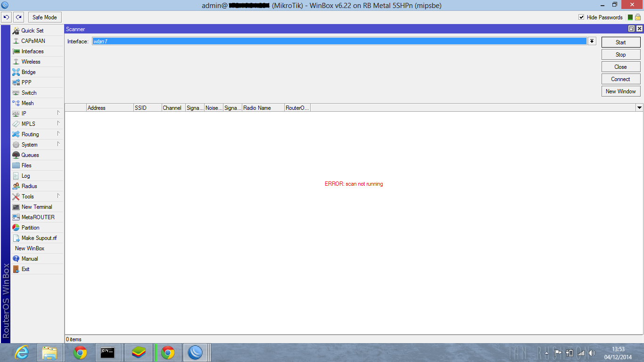The image size is (644, 362).
Task: Open the Wireless settings
Action: [37, 62]
